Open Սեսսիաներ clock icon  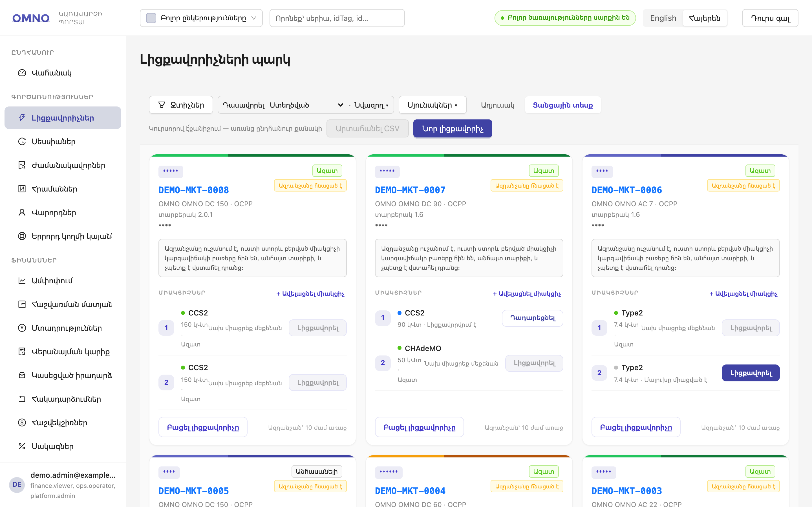22,141
